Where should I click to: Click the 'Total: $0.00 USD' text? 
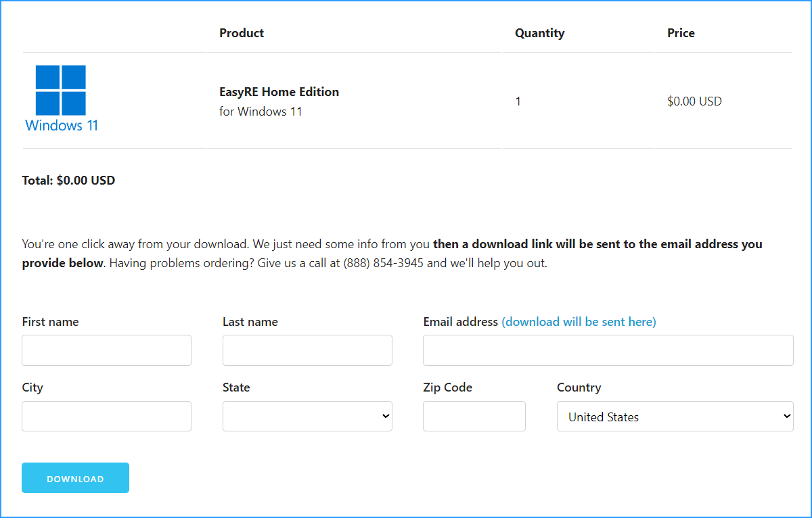click(68, 181)
